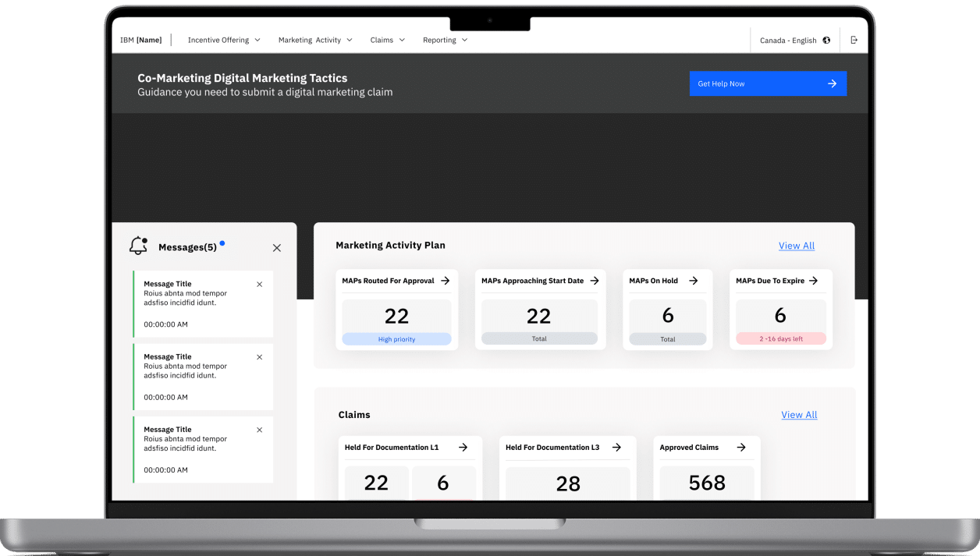Click View All for Marketing Activity Plan
980x556 pixels.
[x=796, y=246]
